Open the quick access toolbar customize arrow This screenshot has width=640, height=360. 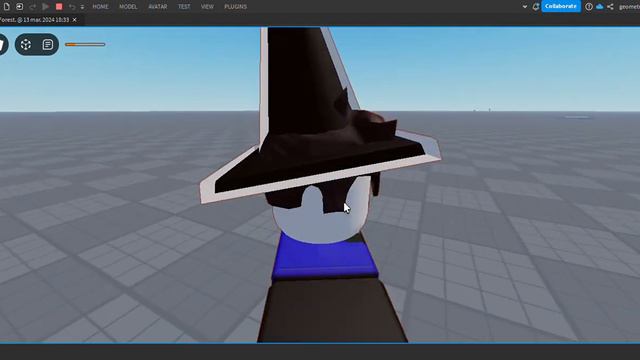click(82, 7)
